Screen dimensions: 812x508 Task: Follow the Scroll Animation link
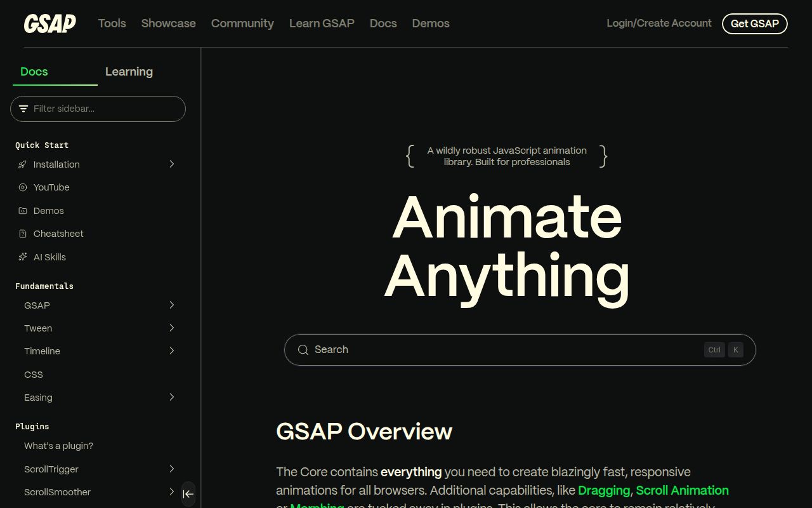point(682,490)
